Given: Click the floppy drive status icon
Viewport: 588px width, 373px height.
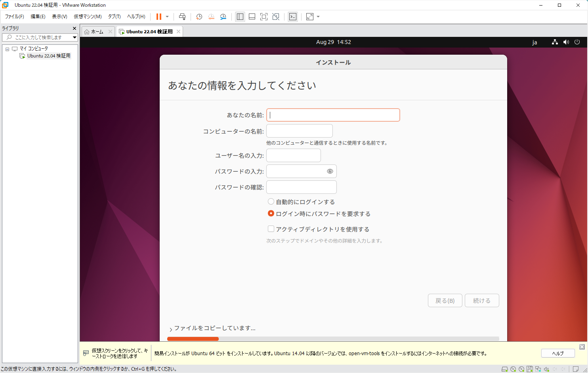Looking at the screenshot, I should tap(530, 369).
